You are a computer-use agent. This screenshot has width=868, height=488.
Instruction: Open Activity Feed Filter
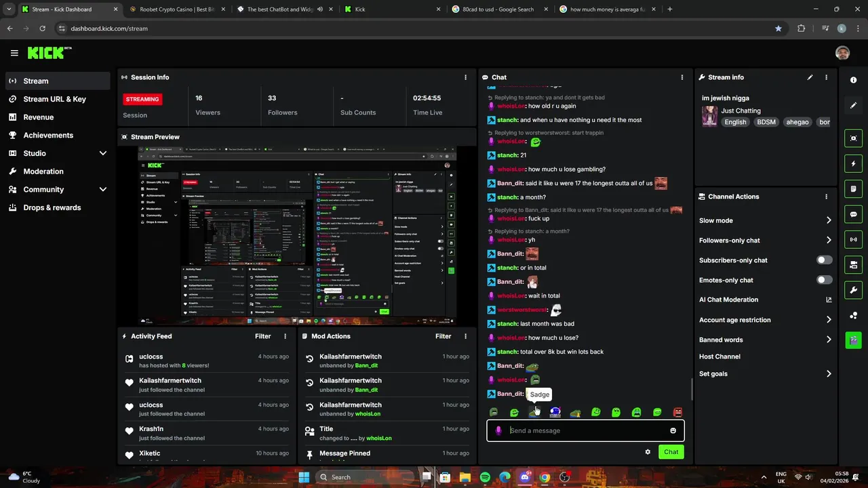[263, 336]
